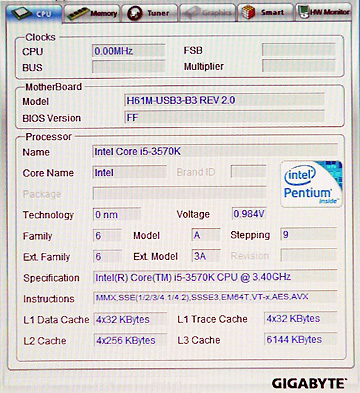The width and height of the screenshot is (360, 393).
Task: Click the Intel Pentium inside logo
Action: (x=311, y=184)
